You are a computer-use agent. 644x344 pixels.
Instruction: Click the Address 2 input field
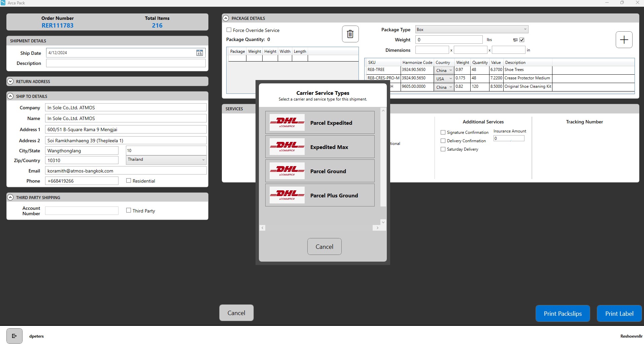[126, 141]
